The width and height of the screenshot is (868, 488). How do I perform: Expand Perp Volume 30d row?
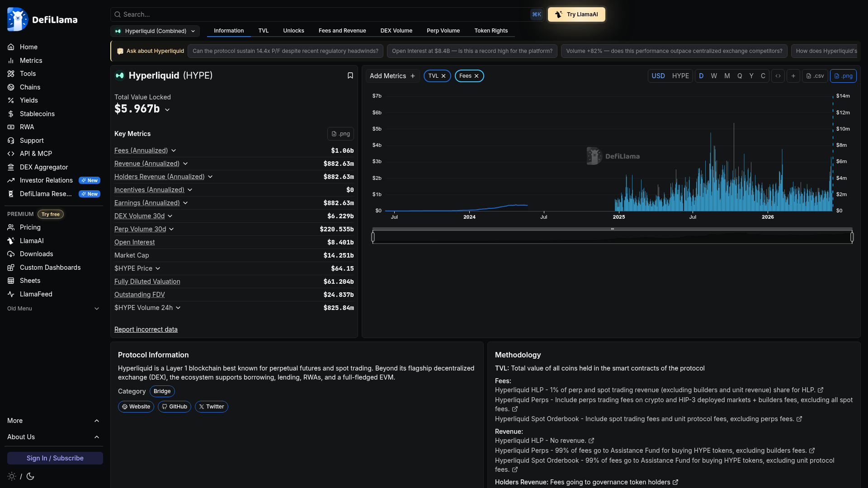[x=171, y=229]
